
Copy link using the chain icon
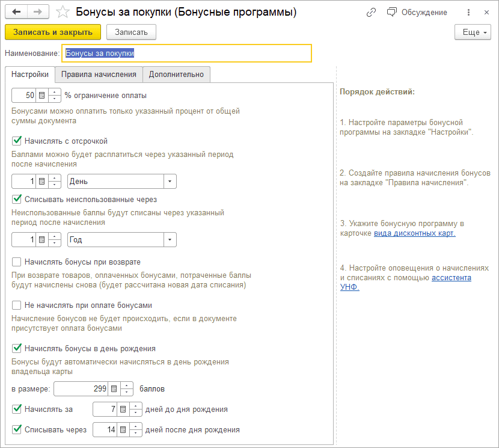371,13
